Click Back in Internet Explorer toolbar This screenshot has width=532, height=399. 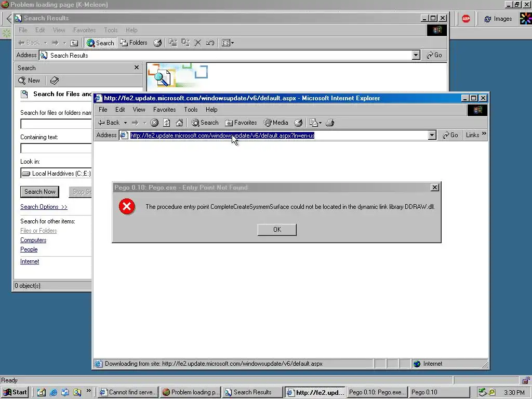click(109, 123)
